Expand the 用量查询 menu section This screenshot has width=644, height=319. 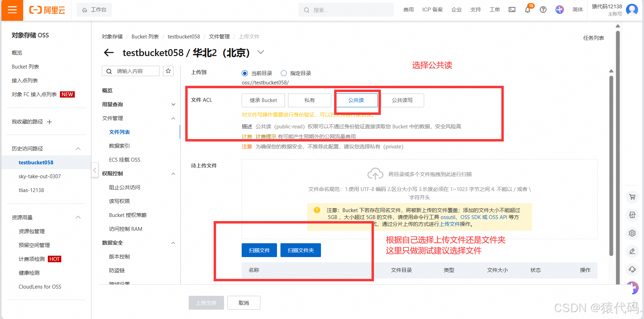[x=173, y=104]
